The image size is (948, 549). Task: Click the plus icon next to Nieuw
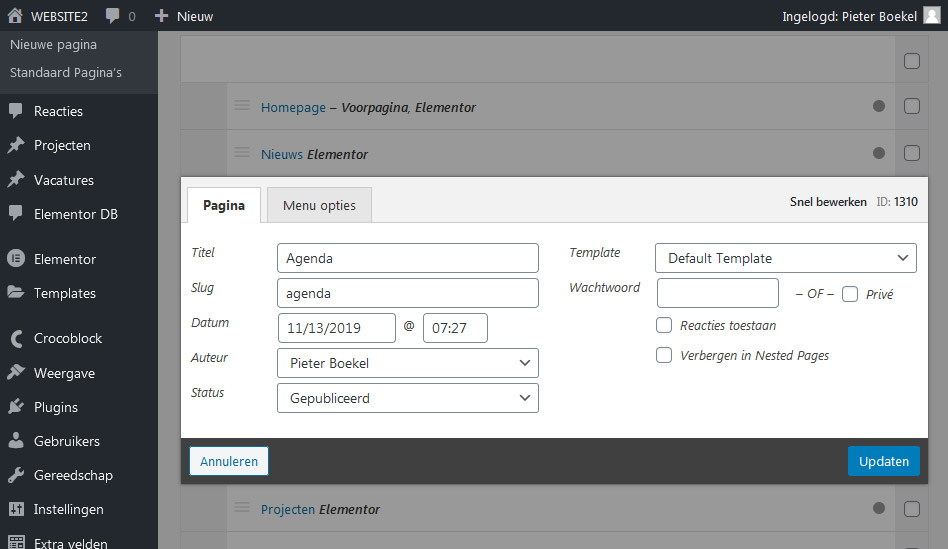tap(161, 16)
